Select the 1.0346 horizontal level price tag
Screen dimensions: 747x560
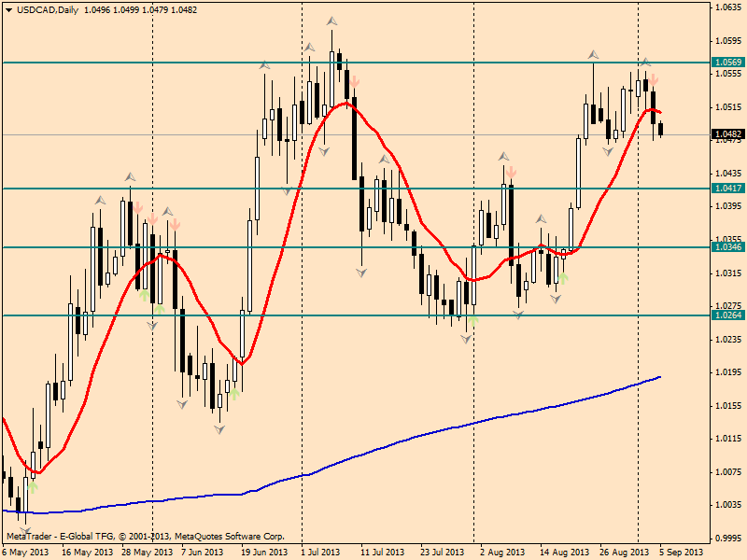728,247
